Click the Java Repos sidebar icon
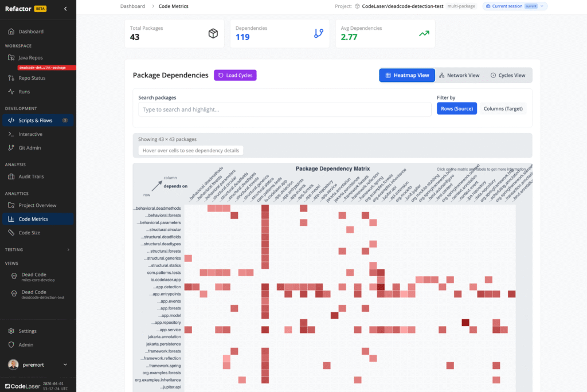The height and width of the screenshot is (392, 587). [x=11, y=58]
